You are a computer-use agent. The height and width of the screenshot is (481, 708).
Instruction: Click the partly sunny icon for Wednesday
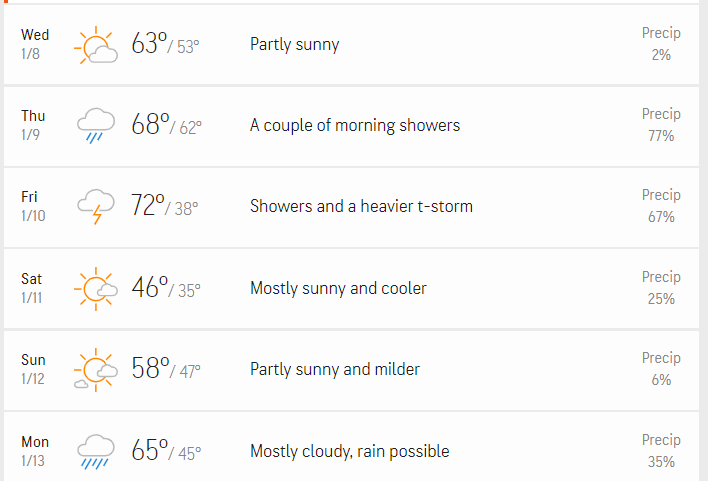[97, 45]
